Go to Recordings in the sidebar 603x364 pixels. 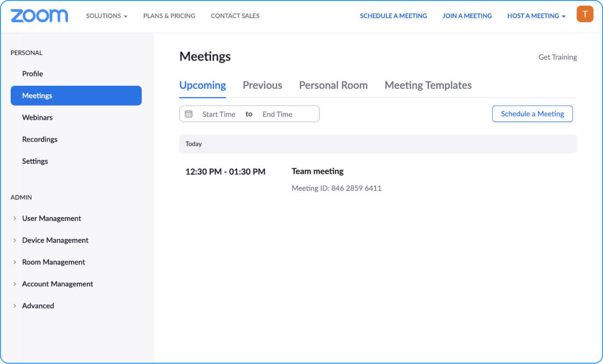40,139
